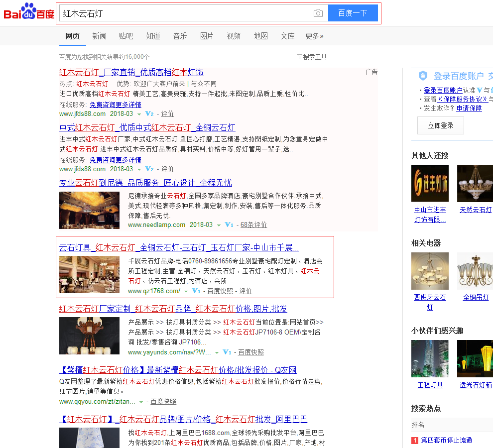
Task: Switch to the 图片 tab
Action: coord(207,36)
